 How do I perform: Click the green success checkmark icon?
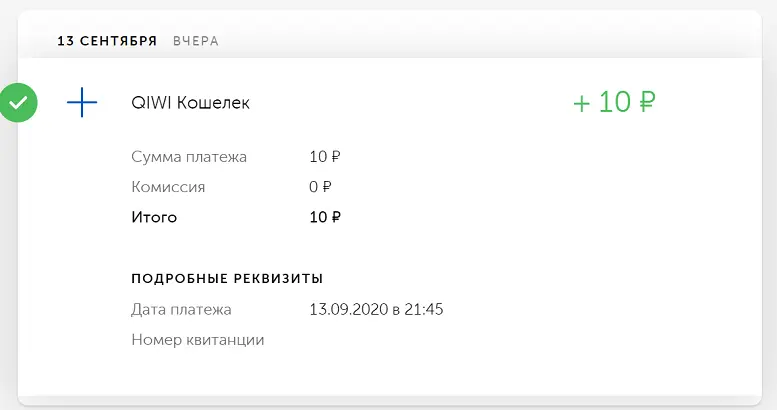coord(18,103)
